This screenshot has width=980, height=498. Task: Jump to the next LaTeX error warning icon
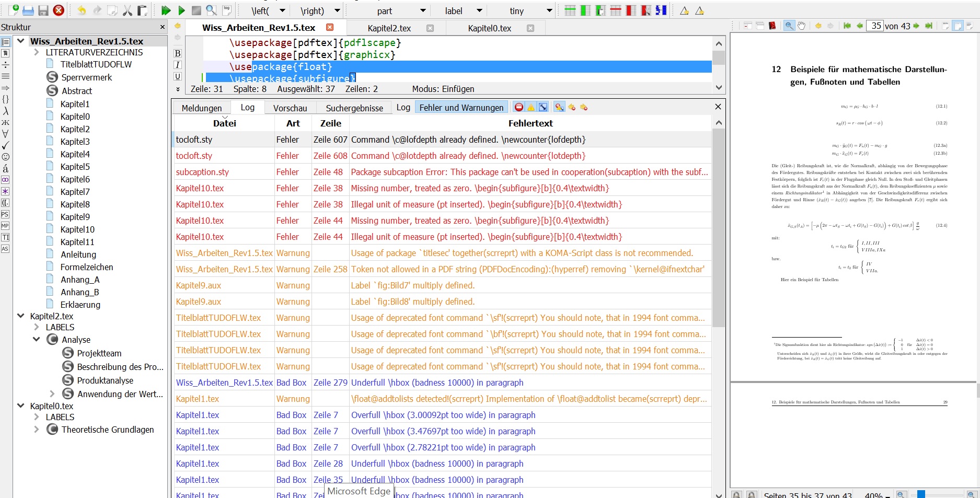(699, 10)
